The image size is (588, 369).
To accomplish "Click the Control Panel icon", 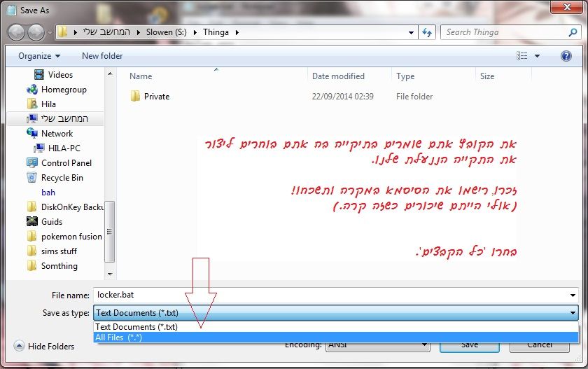I will (x=32, y=162).
